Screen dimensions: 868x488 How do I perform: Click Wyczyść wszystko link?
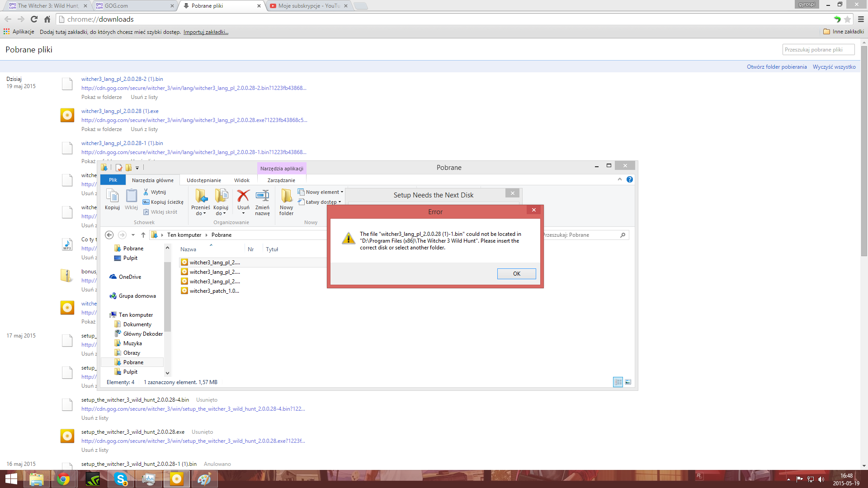(x=834, y=67)
